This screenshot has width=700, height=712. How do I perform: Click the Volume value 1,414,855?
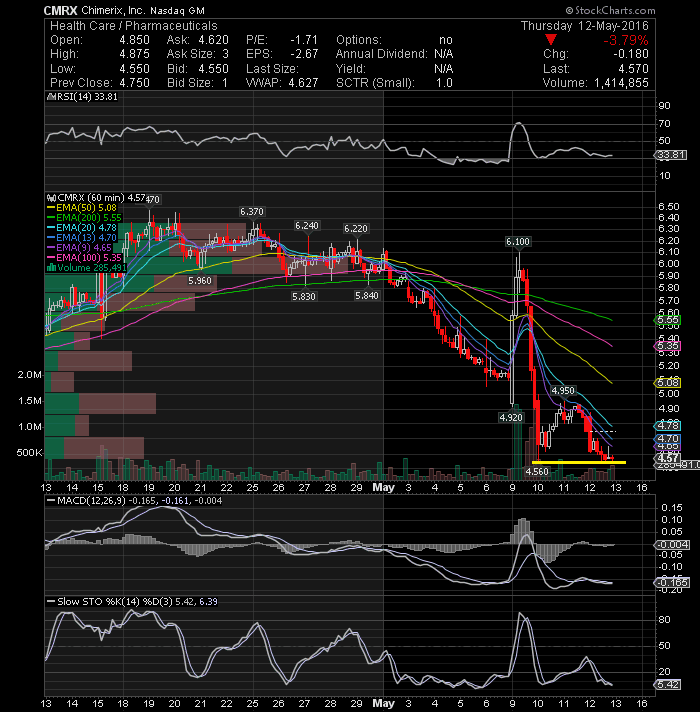click(x=621, y=83)
